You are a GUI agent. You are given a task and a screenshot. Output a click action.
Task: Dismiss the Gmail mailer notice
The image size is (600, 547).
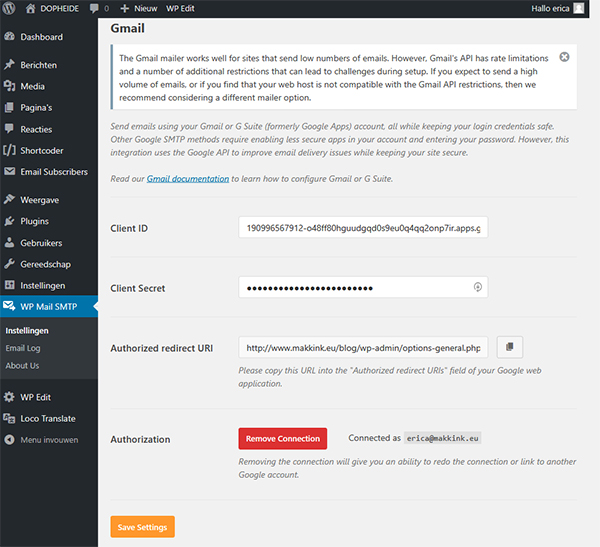(x=564, y=57)
